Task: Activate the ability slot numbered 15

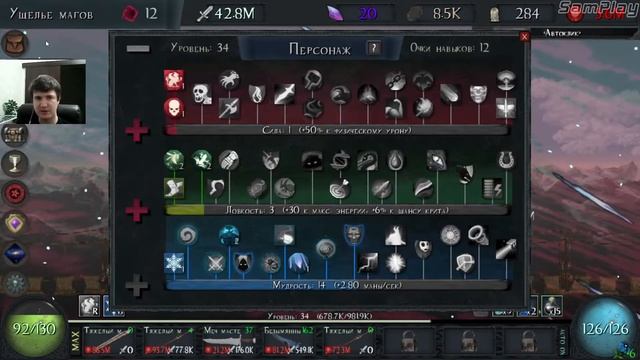Action: click(x=552, y=306)
